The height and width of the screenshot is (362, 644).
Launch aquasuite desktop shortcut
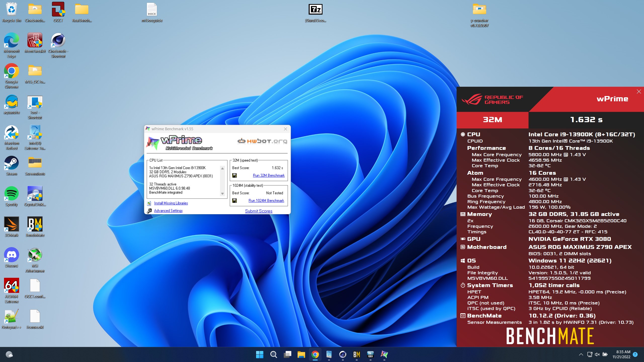coord(12,104)
